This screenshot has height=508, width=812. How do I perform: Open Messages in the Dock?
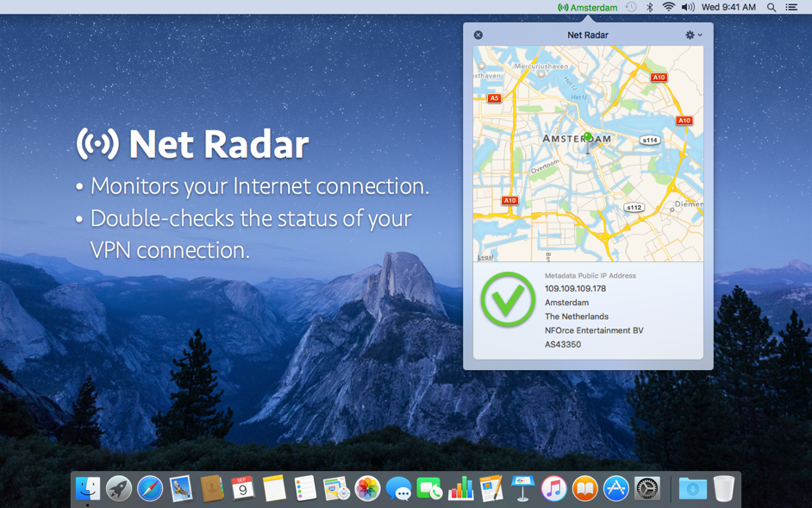[x=398, y=488]
